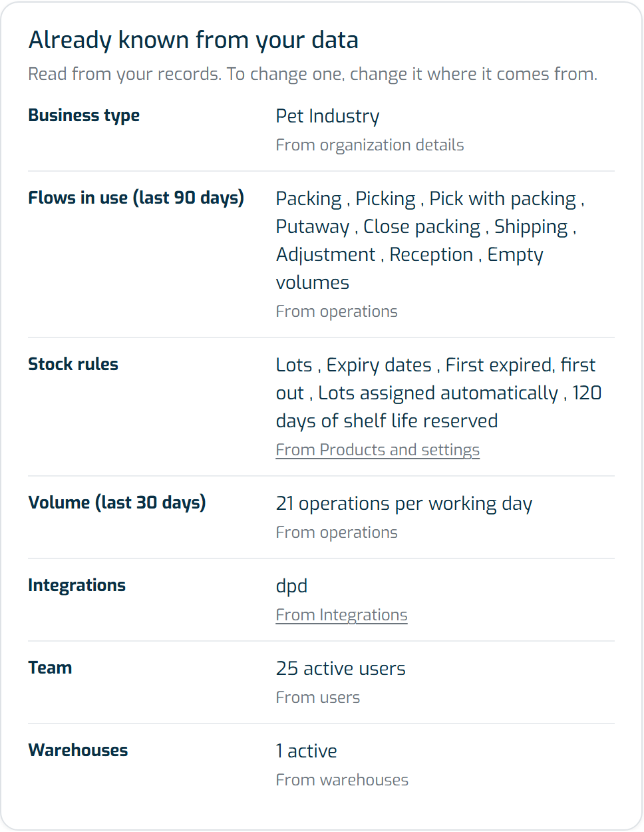
Task: Select the 25 active users value
Action: (341, 669)
